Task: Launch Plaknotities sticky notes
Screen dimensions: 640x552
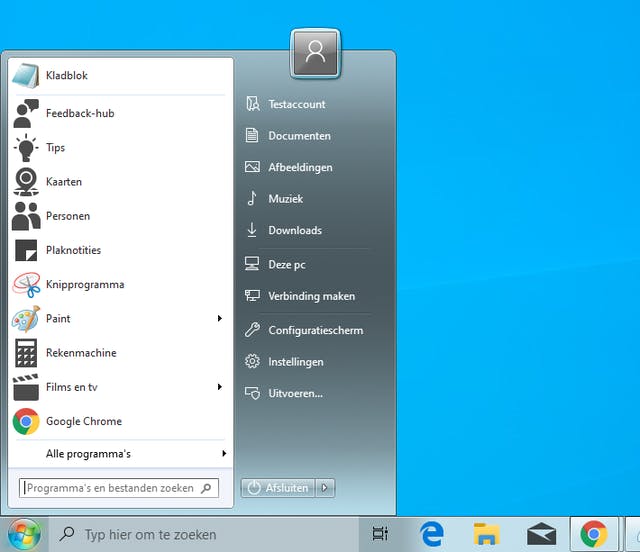Action: point(73,250)
